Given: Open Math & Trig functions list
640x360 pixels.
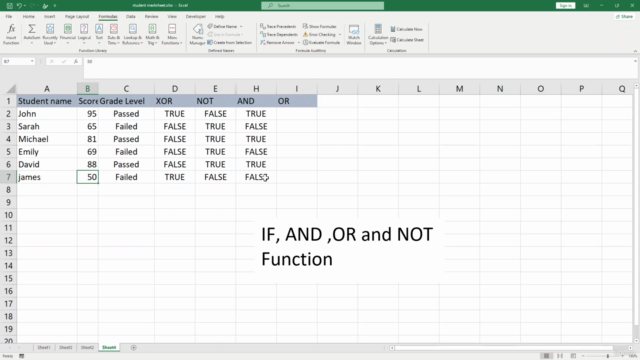Looking at the screenshot, I should [152, 34].
